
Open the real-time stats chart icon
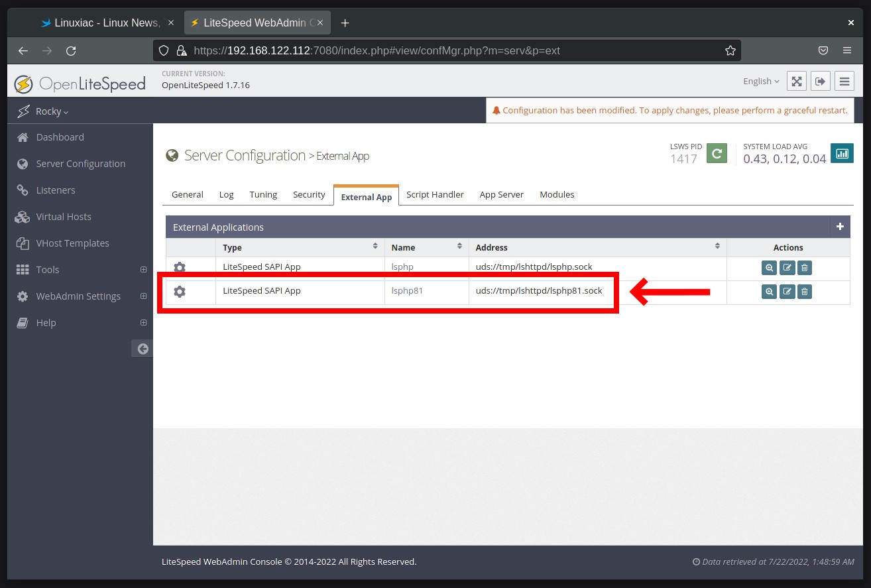[x=842, y=153]
